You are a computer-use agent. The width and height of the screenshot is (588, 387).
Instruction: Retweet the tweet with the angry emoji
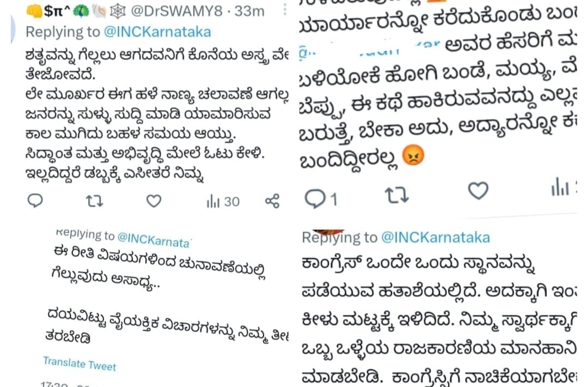[397, 195]
